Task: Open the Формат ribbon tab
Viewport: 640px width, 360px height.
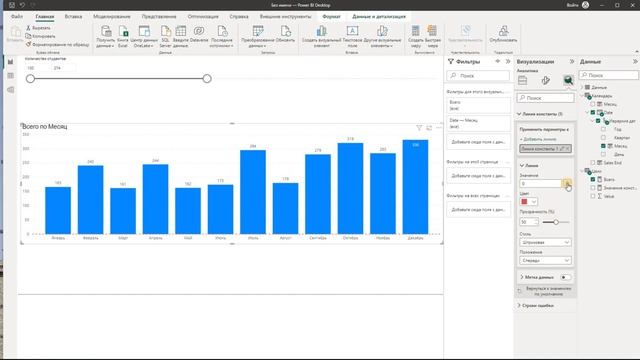Action: 331,16
